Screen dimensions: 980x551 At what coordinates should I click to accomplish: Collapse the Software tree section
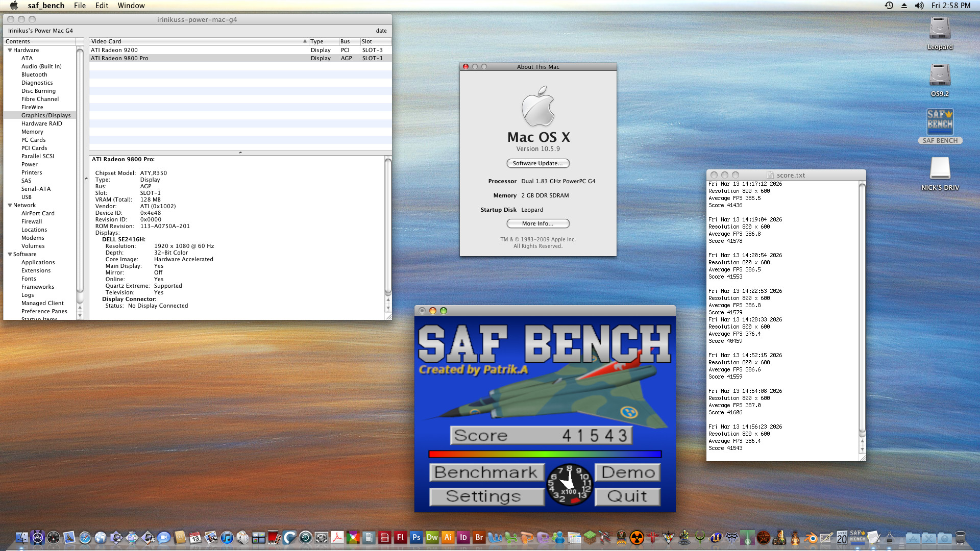[10, 254]
